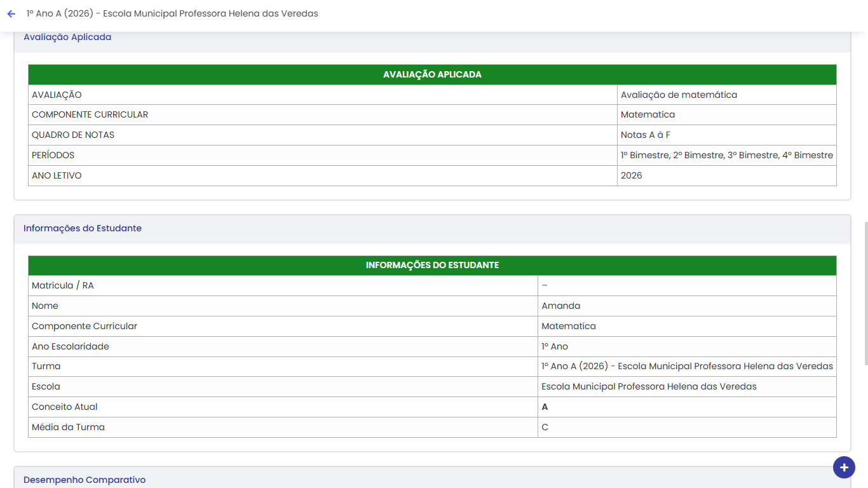Go back using the left arrow icon
Image resolution: width=868 pixels, height=488 pixels.
coord(11,14)
